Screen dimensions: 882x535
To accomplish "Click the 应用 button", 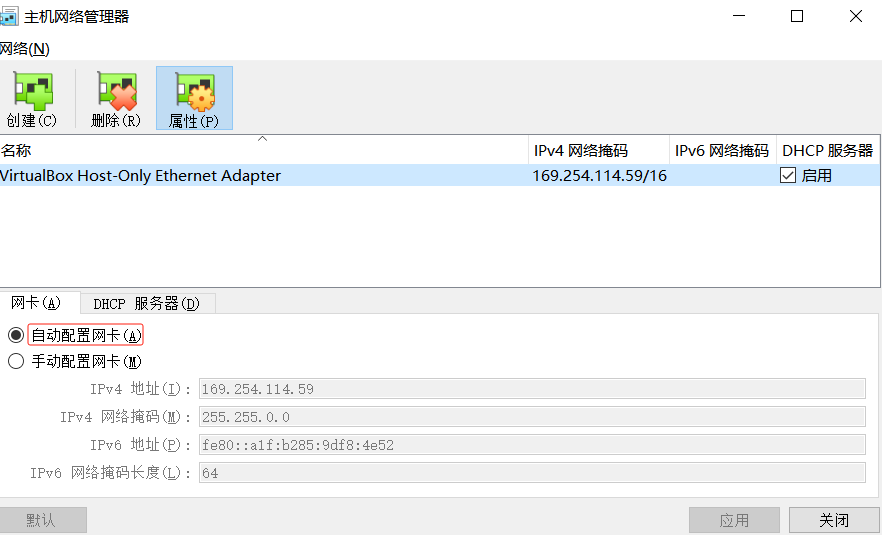I will point(734,520).
